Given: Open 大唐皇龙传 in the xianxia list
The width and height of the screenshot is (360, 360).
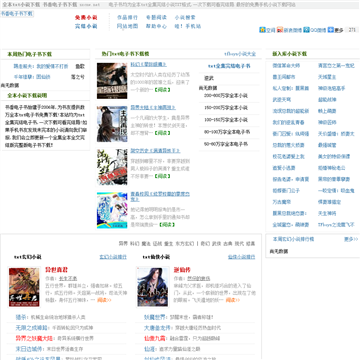Looking at the screenshot, I should pyautogui.click(x=157, y=328).
